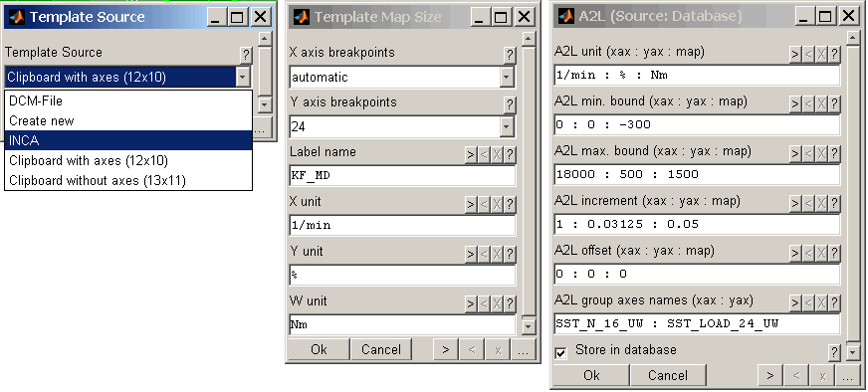Toggle the Store in database checkbox
This screenshot has height=392, width=868.
pyautogui.click(x=561, y=352)
